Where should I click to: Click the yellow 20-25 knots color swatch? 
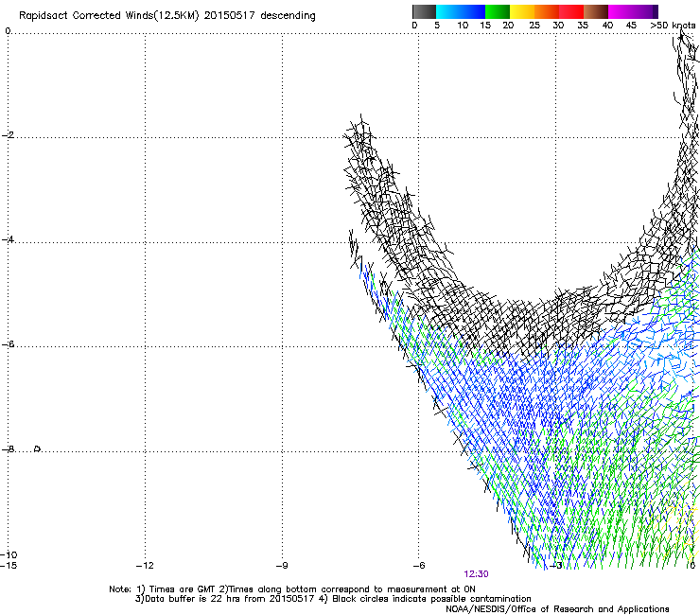(x=522, y=11)
